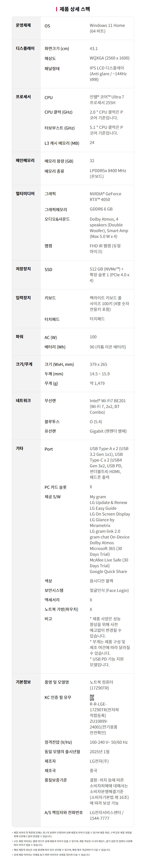Select the NVIDIA GeForce RTX 4050 text
The image size is (146, 868).
coord(105,196)
